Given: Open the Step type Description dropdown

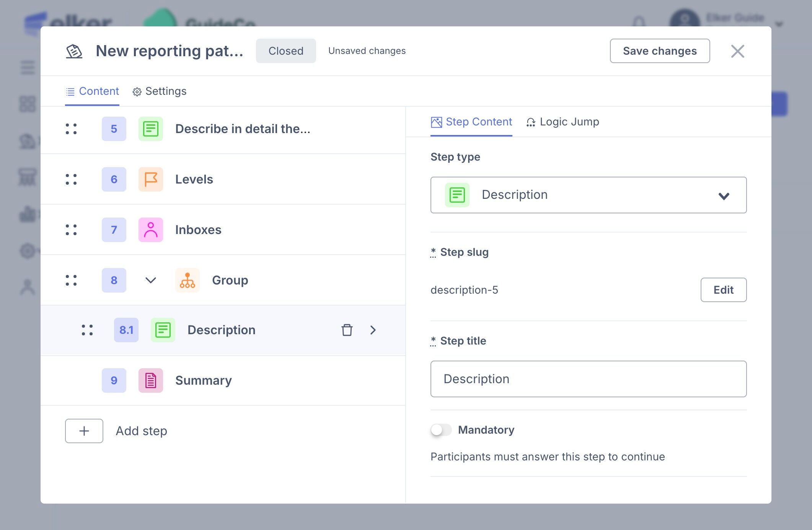Looking at the screenshot, I should pos(588,195).
